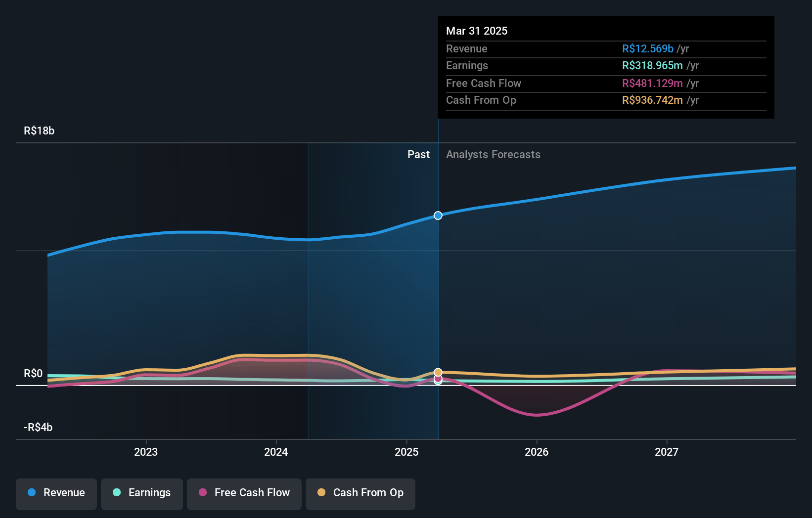Toggle the Free Cash Flow legend button
The height and width of the screenshot is (518, 812).
244,494
